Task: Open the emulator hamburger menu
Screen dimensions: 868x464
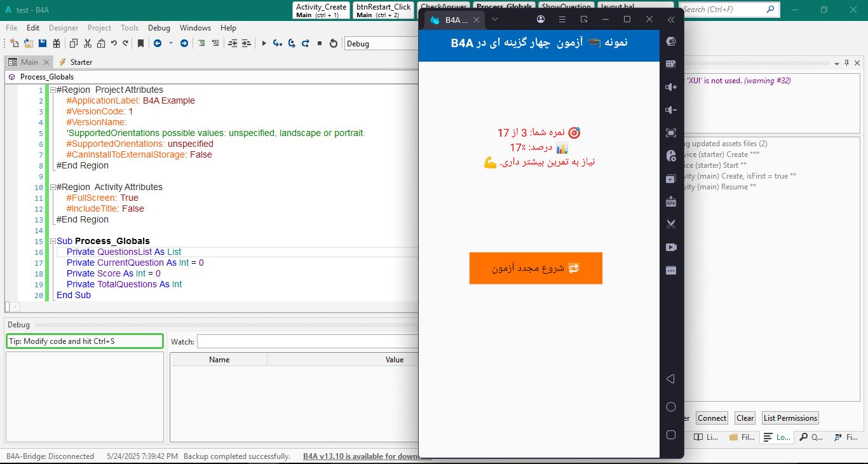Action: [562, 20]
